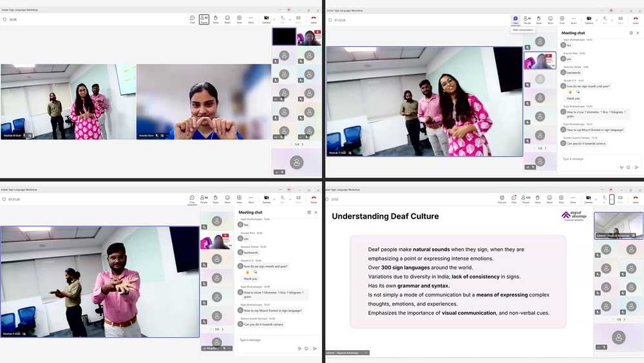644x363 pixels.
Task: Toggle Camera in the top-left meeting window
Action: (267, 19)
